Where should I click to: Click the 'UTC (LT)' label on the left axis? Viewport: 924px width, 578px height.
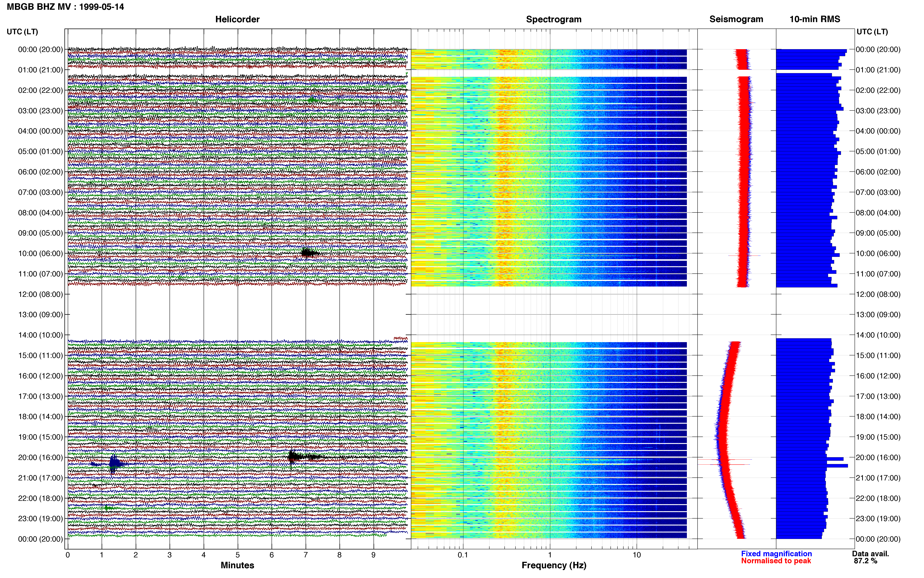22,32
